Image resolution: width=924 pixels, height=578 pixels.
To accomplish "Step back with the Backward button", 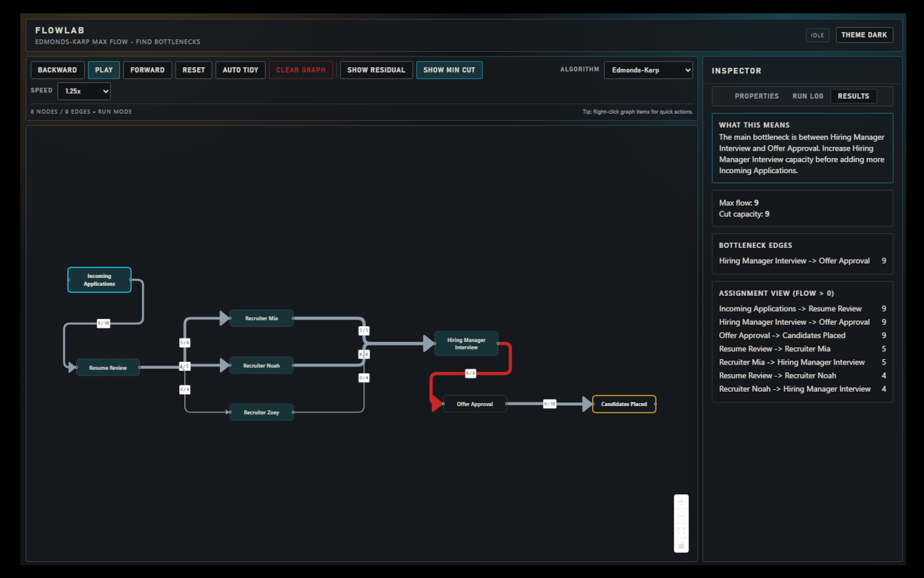I will 57,70.
